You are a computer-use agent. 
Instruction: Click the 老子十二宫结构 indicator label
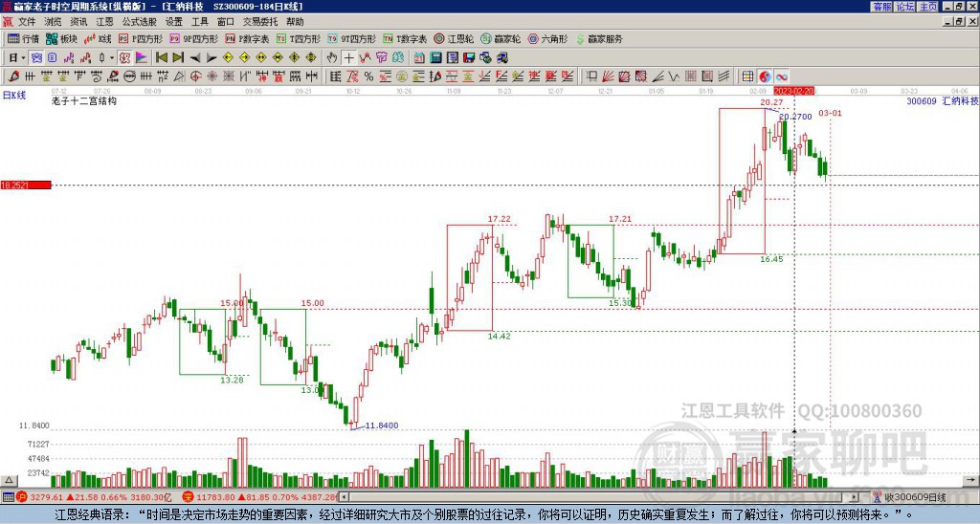(x=84, y=100)
